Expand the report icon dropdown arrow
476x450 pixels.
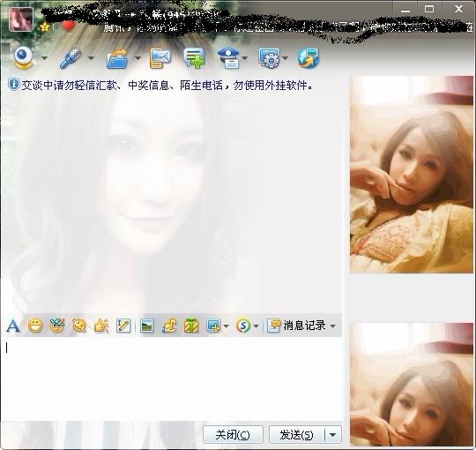[245, 58]
